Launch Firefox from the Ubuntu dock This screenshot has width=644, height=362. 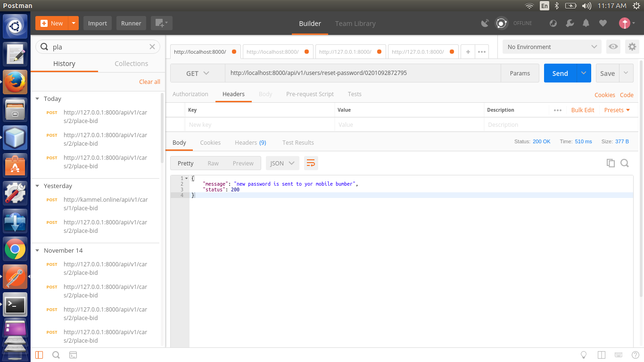(x=15, y=82)
